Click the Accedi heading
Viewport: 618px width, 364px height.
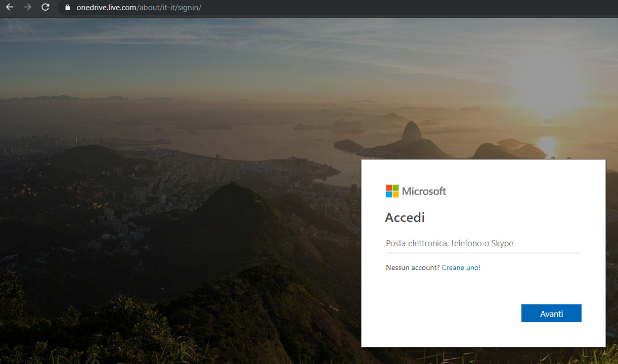pyautogui.click(x=405, y=217)
